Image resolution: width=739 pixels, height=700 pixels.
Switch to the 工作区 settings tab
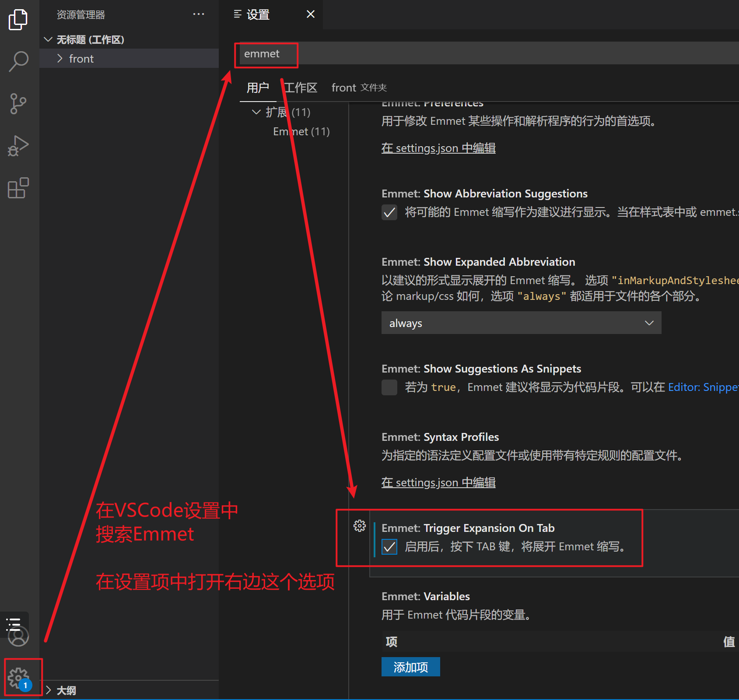(301, 88)
